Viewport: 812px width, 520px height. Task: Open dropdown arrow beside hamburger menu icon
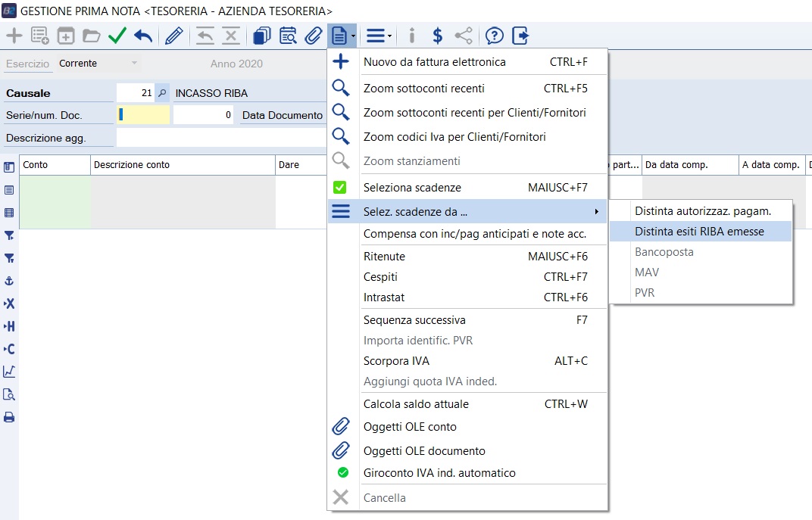pyautogui.click(x=389, y=36)
